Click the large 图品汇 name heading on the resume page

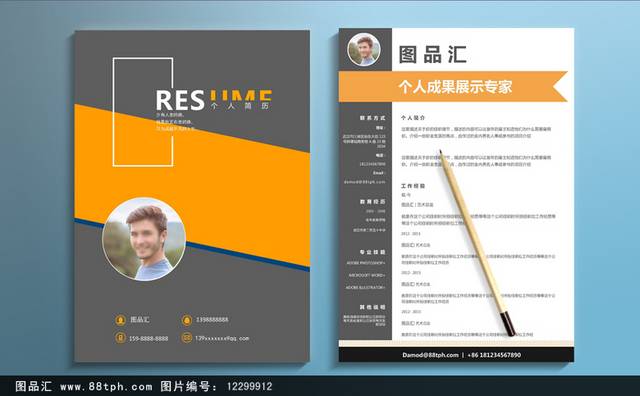click(x=432, y=54)
